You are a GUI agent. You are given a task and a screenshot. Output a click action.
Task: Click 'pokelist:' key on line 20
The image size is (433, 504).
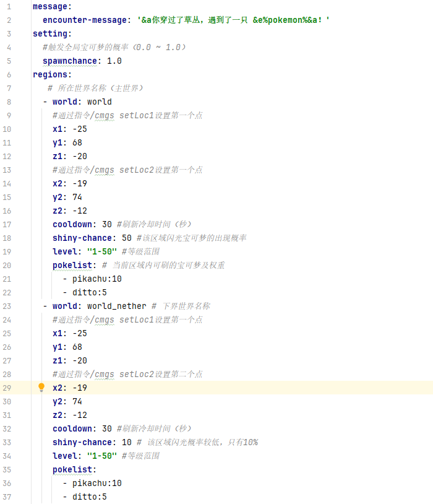coord(74,265)
